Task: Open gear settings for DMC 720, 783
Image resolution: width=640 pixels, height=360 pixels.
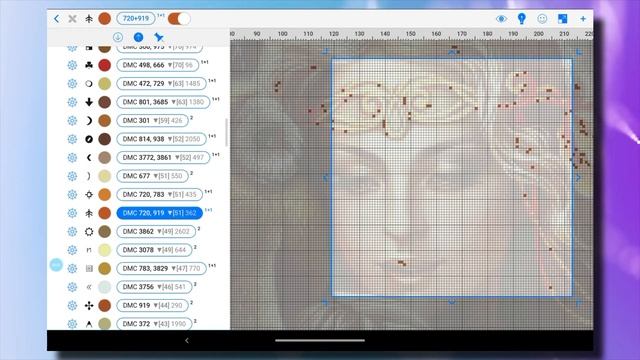Action: (x=72, y=194)
